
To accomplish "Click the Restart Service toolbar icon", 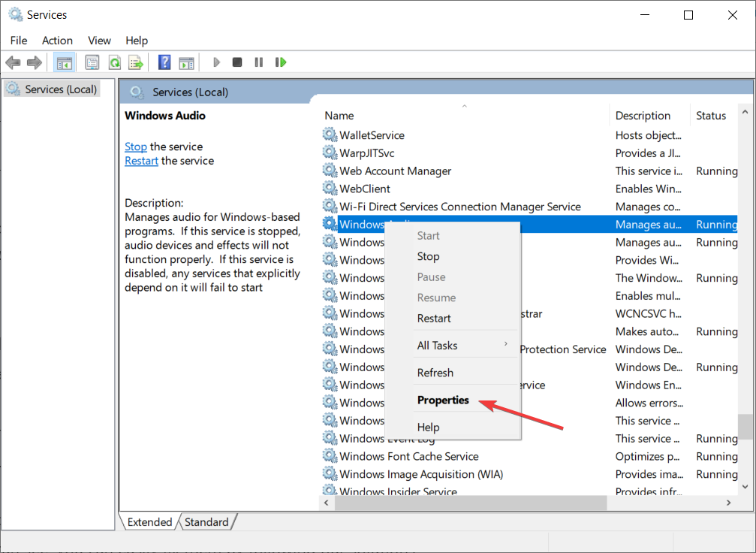I will point(281,62).
